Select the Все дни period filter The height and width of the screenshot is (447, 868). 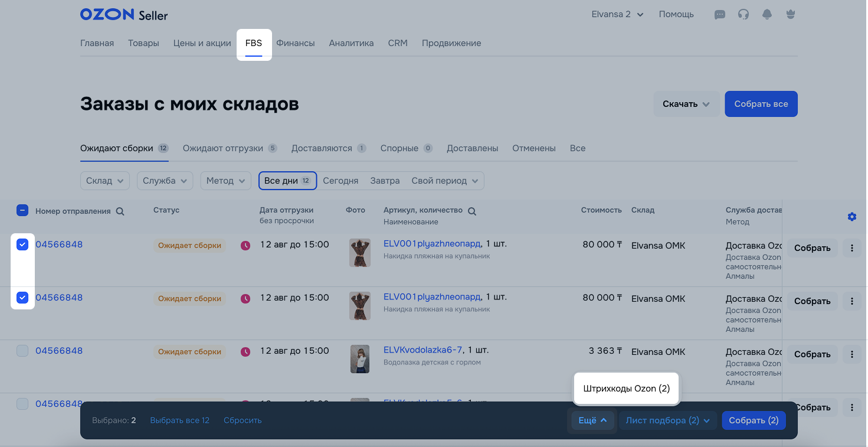pos(288,181)
